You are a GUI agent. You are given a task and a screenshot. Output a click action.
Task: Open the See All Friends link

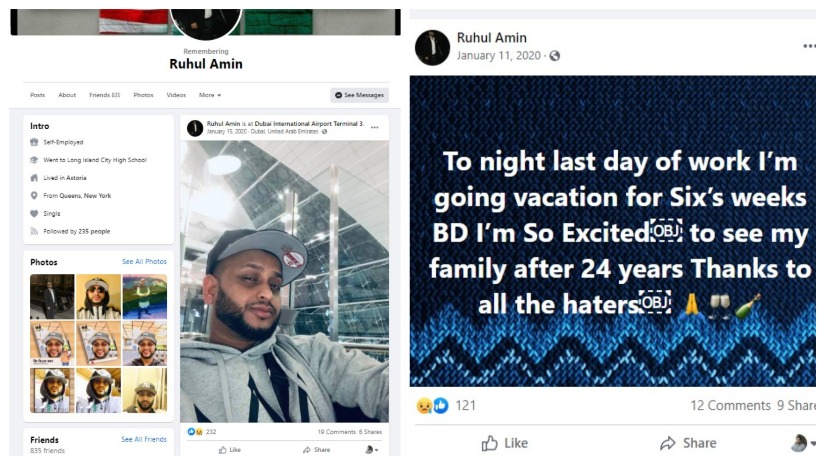(x=144, y=439)
